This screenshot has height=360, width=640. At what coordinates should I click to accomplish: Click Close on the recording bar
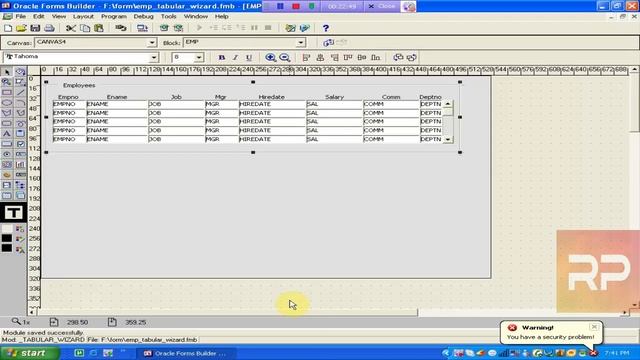tap(382, 6)
